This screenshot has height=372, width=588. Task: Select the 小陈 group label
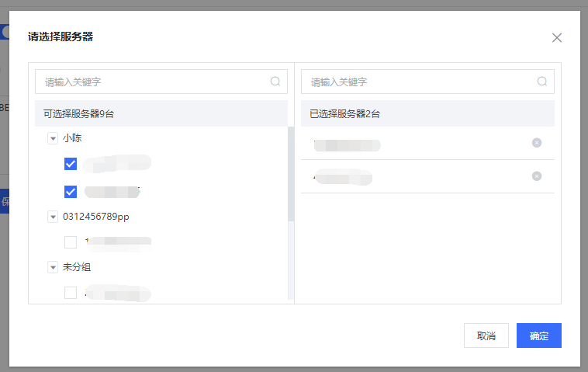tap(72, 138)
